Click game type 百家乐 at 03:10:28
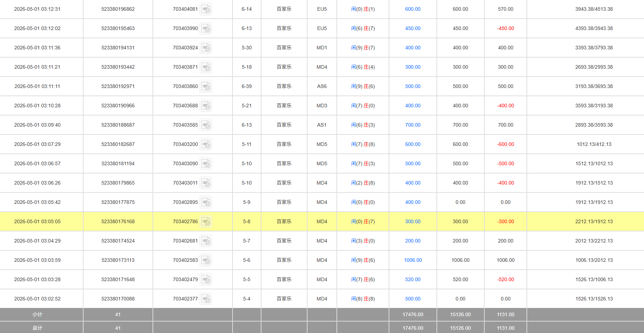This screenshot has width=644, height=333. click(284, 106)
